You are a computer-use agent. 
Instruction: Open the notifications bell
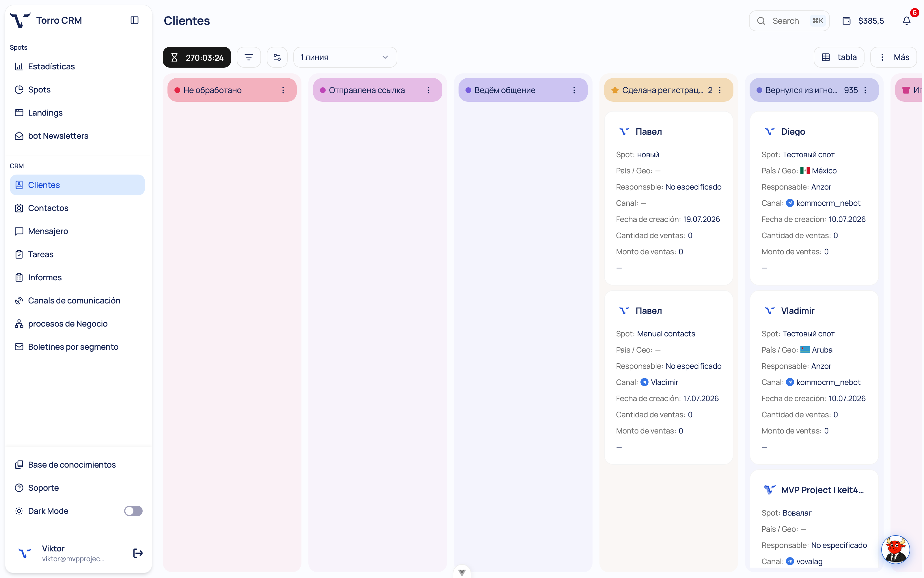point(906,21)
